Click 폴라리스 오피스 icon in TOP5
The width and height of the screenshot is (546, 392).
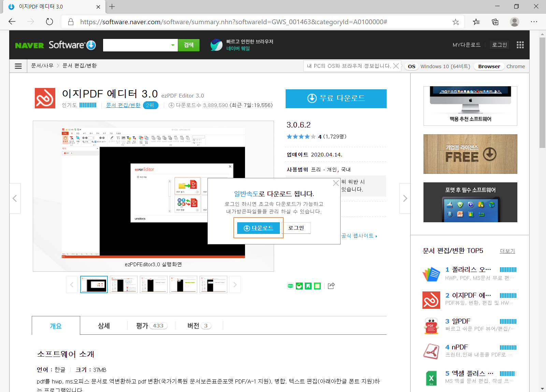(431, 274)
